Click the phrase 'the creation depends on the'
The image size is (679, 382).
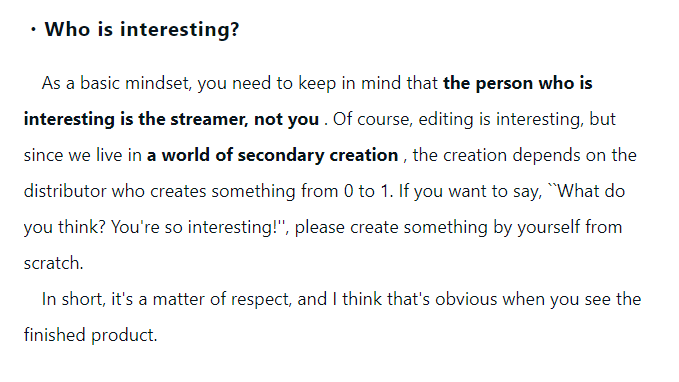tap(524, 155)
